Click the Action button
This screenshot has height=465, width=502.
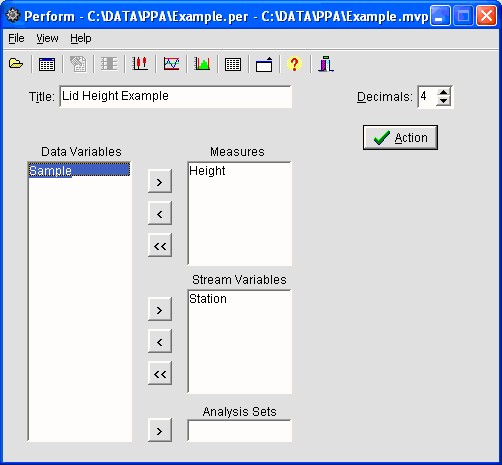click(x=400, y=137)
